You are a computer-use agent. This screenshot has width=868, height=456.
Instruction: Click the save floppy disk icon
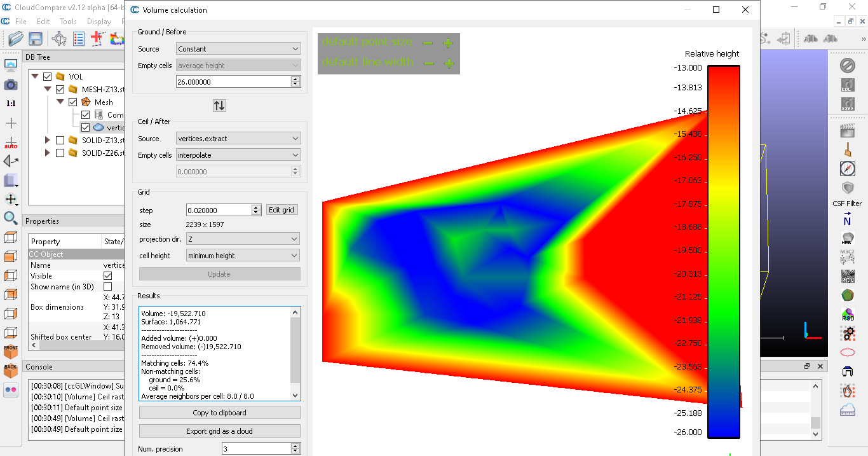point(36,39)
